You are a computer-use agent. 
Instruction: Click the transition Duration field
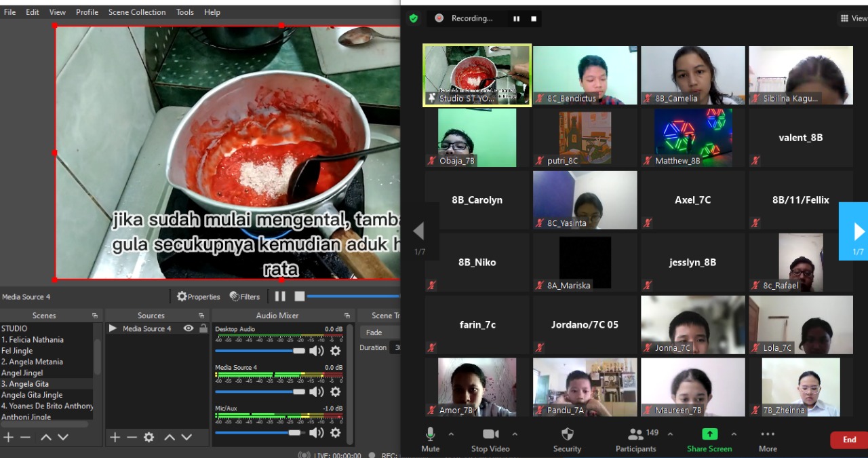coord(396,347)
